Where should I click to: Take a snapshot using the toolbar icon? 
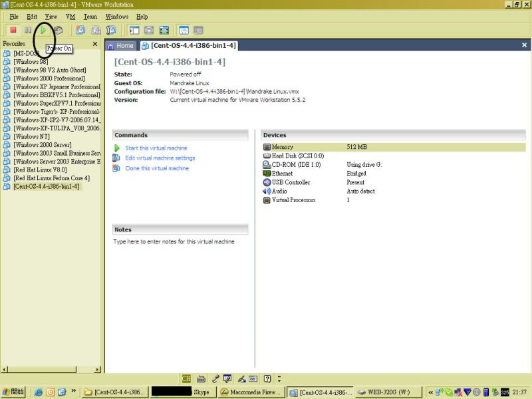[x=80, y=30]
